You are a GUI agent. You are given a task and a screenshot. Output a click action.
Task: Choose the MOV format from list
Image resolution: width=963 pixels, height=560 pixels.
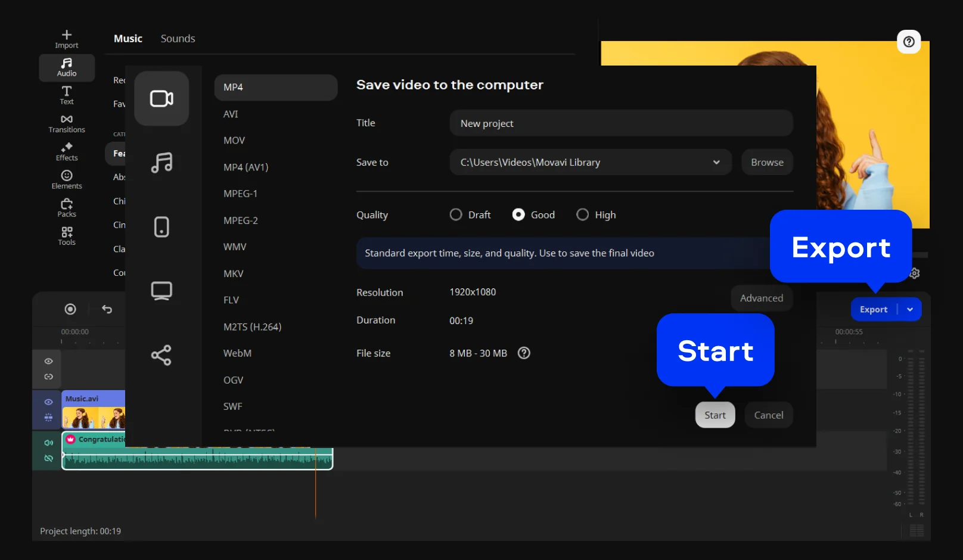pos(234,141)
